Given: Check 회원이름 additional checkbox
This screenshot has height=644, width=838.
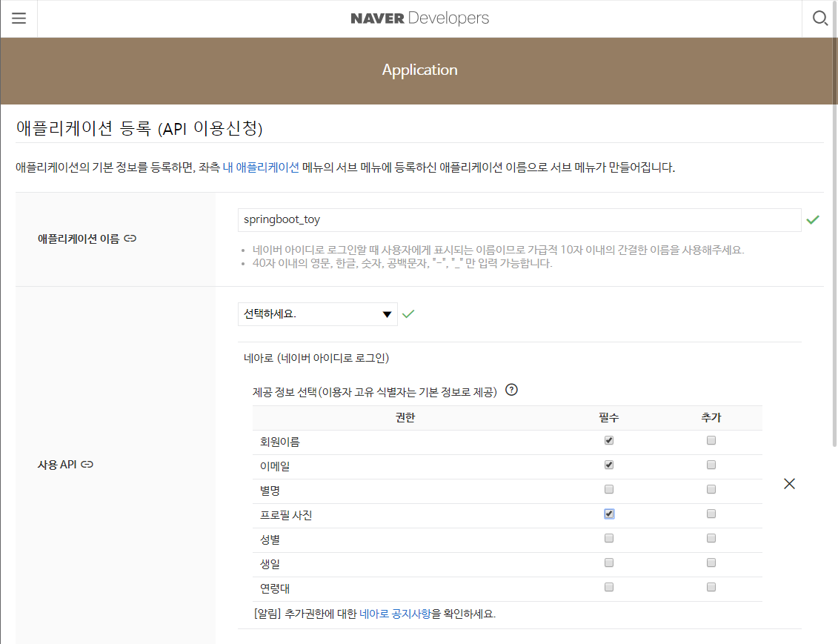Looking at the screenshot, I should point(711,440).
